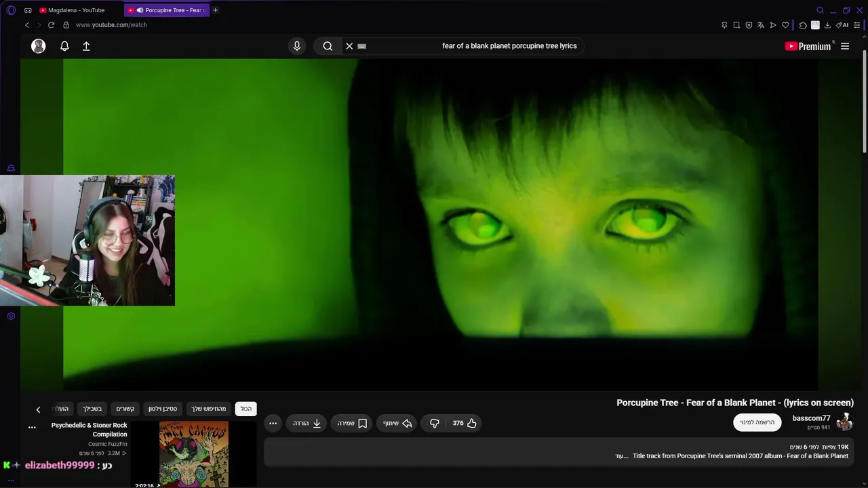This screenshot has height=488, width=868.
Task: Save the video to a playlist (שמירה)
Action: coord(352,423)
